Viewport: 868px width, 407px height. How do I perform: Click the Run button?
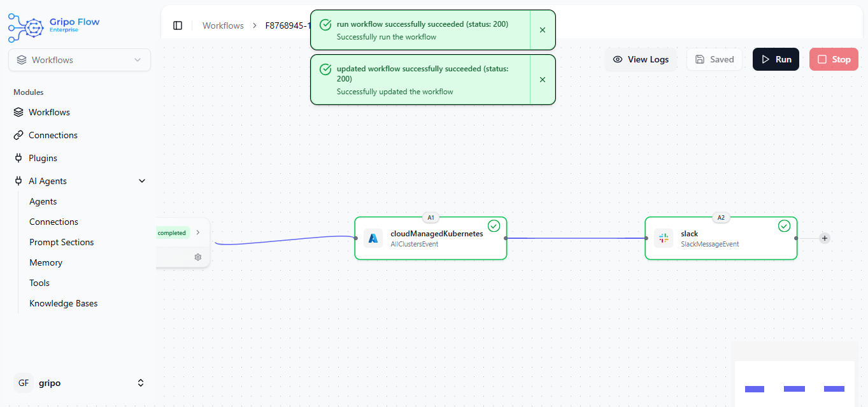(x=776, y=59)
